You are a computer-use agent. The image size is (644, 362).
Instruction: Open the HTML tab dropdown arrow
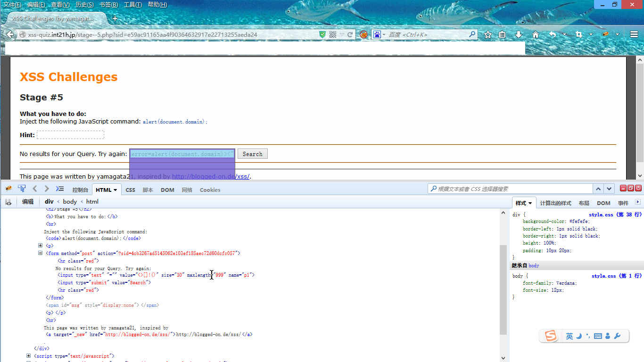pos(116,190)
